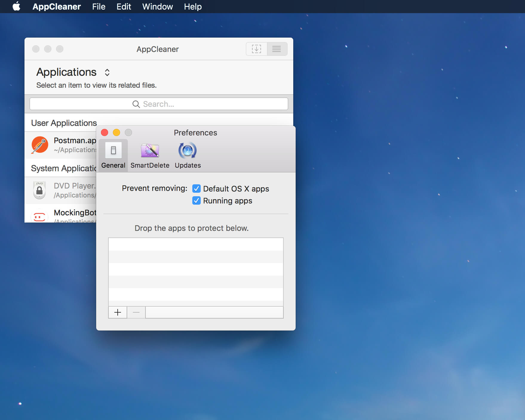The image size is (525, 420).
Task: Toggle Running apps checkbox
Action: tap(196, 200)
